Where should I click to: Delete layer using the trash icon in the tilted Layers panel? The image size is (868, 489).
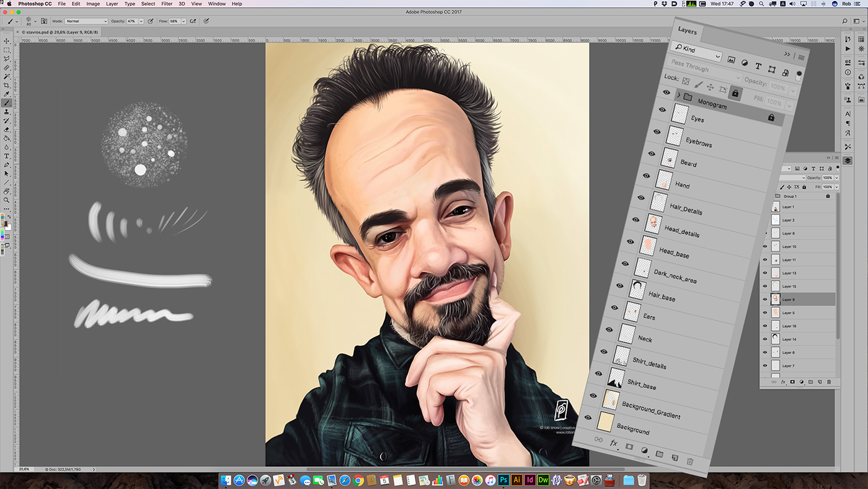689,462
